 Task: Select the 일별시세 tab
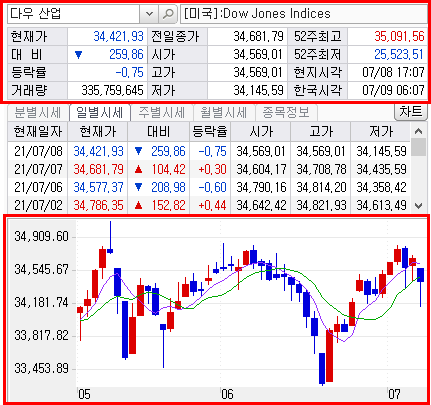point(99,112)
